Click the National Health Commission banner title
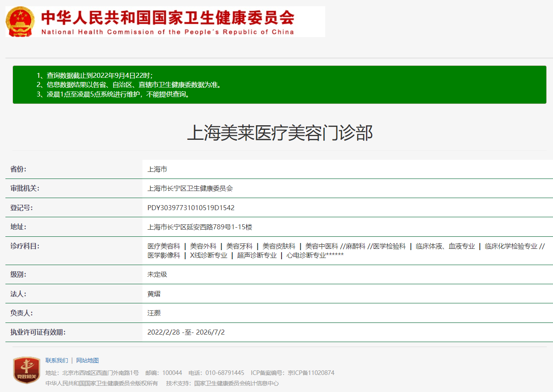This screenshot has height=392, width=553. coord(168,22)
